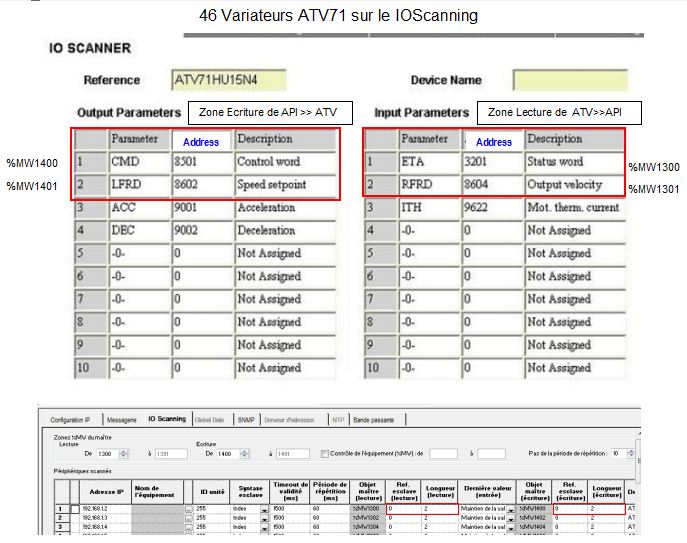This screenshot has height=543, width=687.
Task: Click the browse button for row 2 equipment
Action: click(187, 517)
